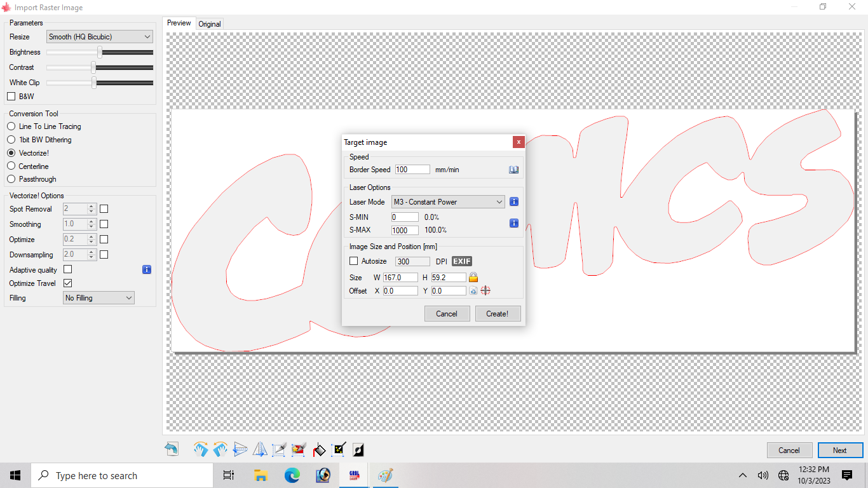
Task: Switch to the Preview tab
Action: click(179, 23)
